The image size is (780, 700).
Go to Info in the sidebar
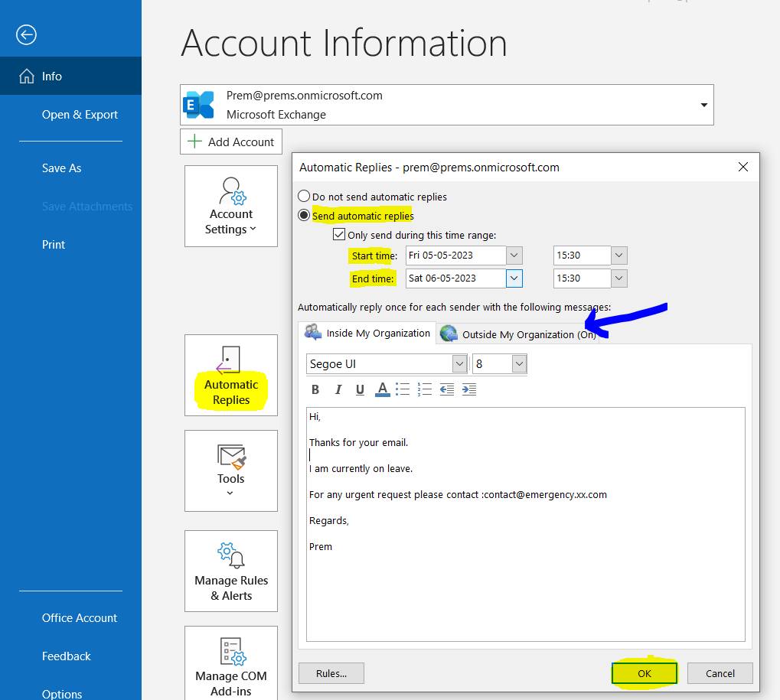pos(70,76)
